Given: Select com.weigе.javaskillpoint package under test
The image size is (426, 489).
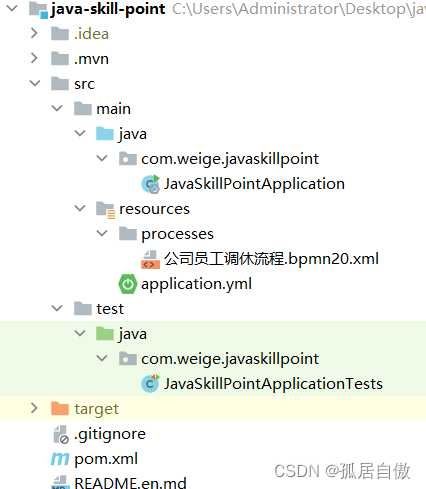Looking at the screenshot, I should (x=230, y=359).
